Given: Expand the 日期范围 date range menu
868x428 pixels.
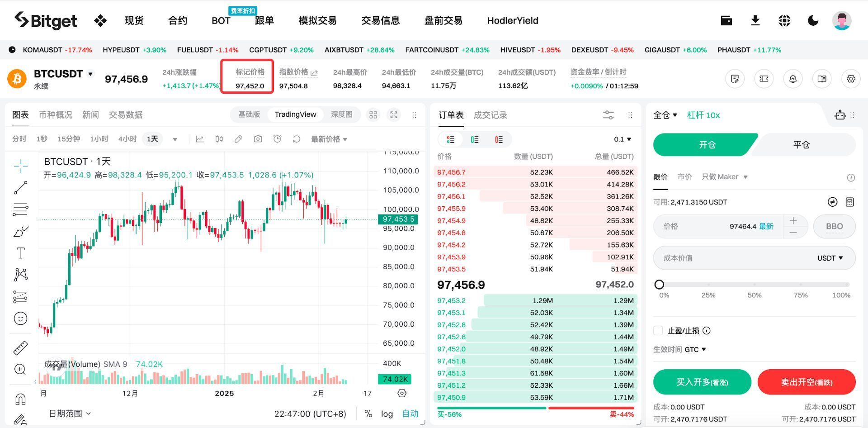Looking at the screenshot, I should click(x=70, y=414).
